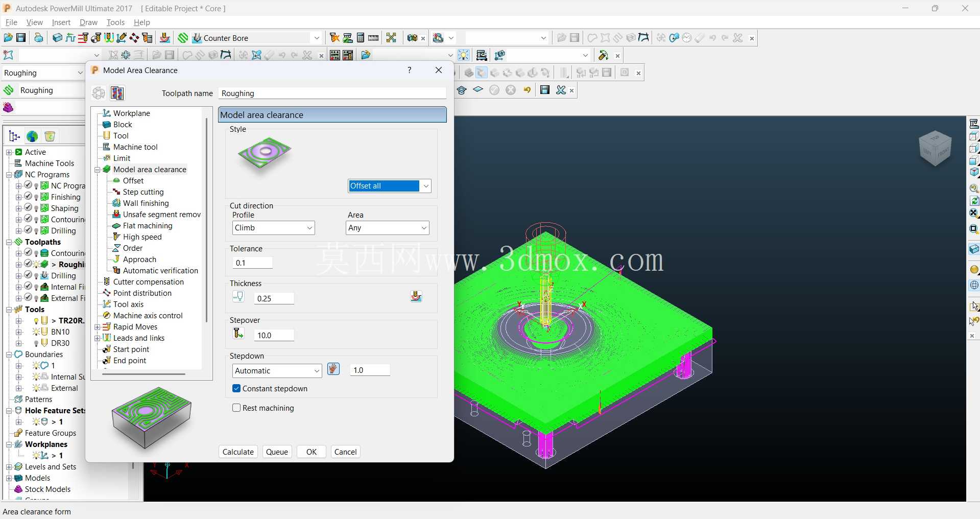Click the toolpath transform icon in dialog header

117,93
